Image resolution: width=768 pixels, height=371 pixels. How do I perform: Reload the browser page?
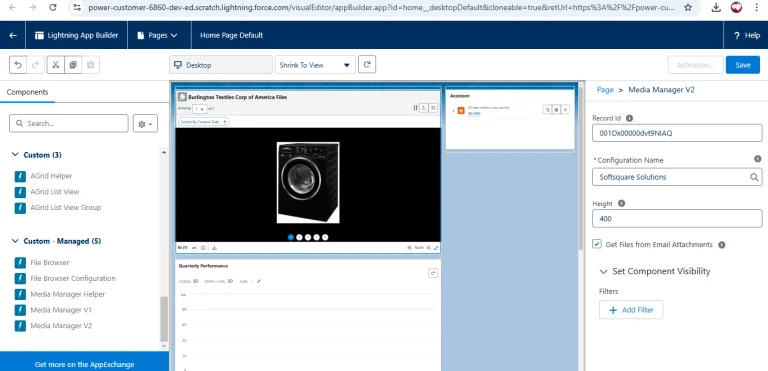tap(53, 7)
